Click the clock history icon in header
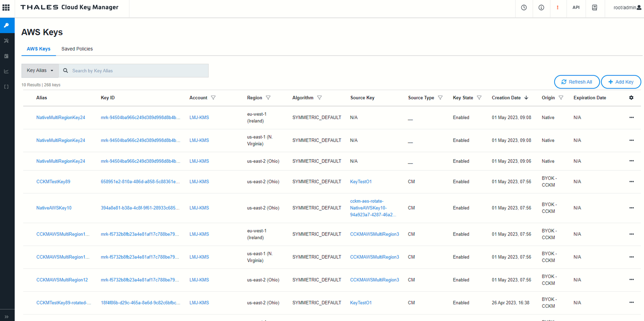 point(524,8)
